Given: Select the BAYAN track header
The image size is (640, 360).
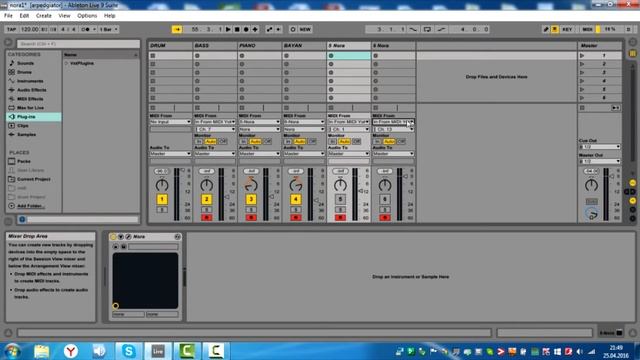Looking at the screenshot, I should [x=304, y=45].
